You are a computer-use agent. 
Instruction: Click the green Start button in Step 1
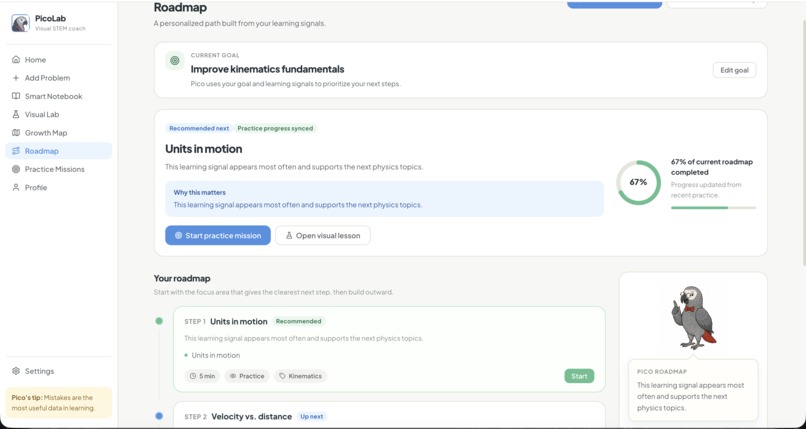pyautogui.click(x=579, y=376)
